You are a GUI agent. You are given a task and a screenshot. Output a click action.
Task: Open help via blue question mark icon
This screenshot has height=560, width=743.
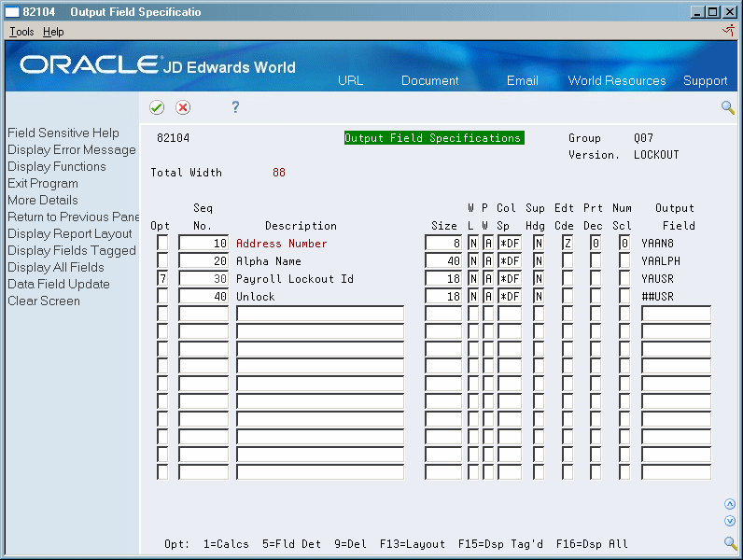pyautogui.click(x=235, y=107)
